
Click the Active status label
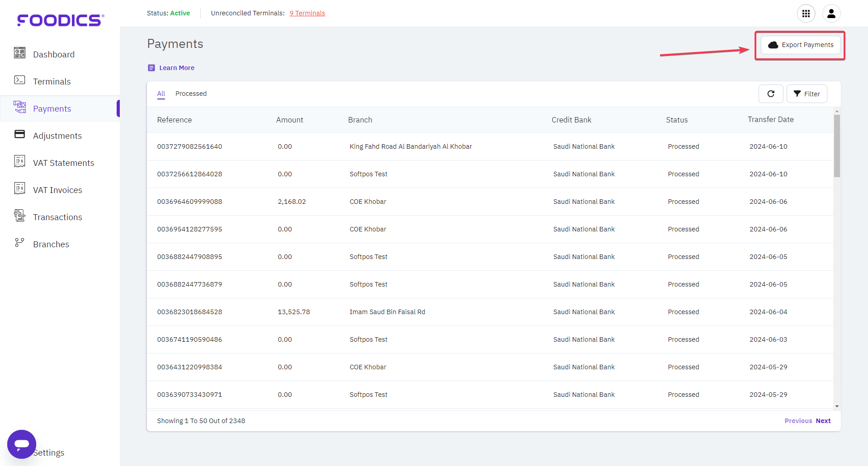coord(180,13)
